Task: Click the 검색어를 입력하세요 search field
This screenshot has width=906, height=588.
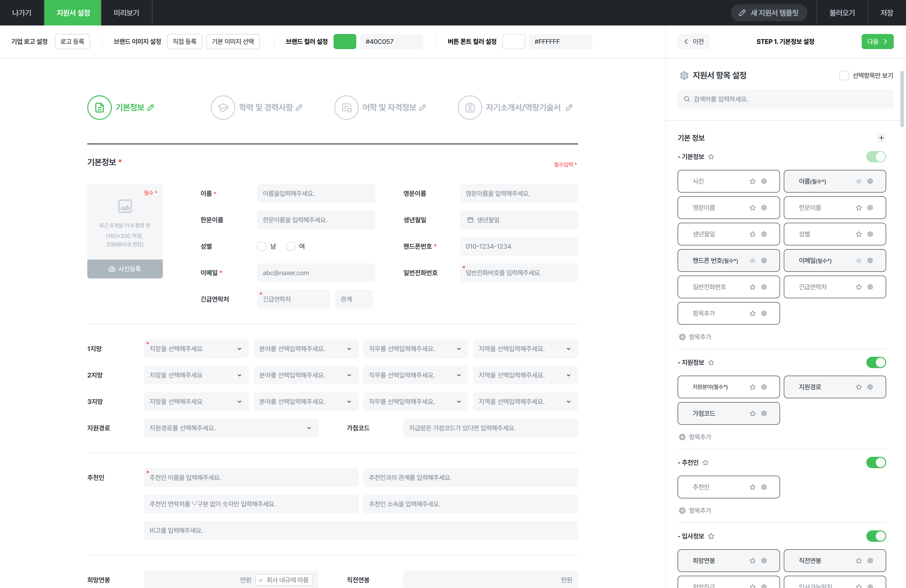Action: 785,99
